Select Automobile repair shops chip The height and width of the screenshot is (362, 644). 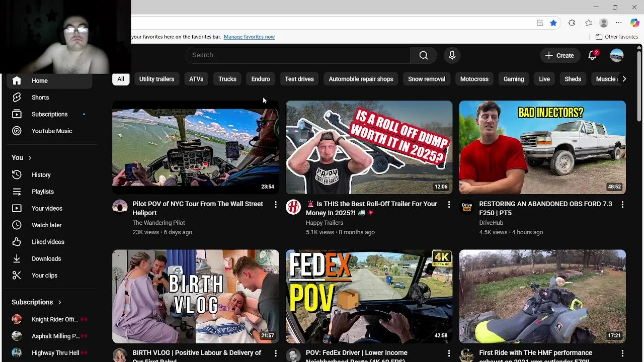tap(361, 79)
